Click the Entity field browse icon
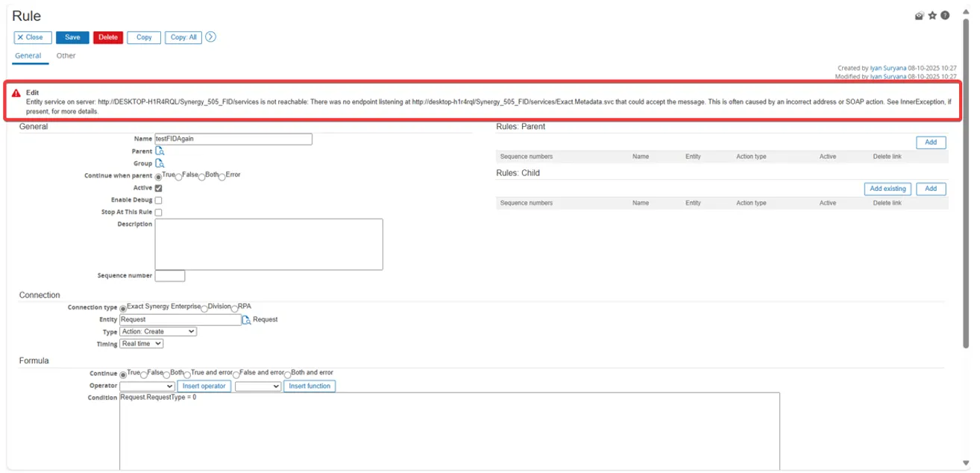 tap(247, 320)
